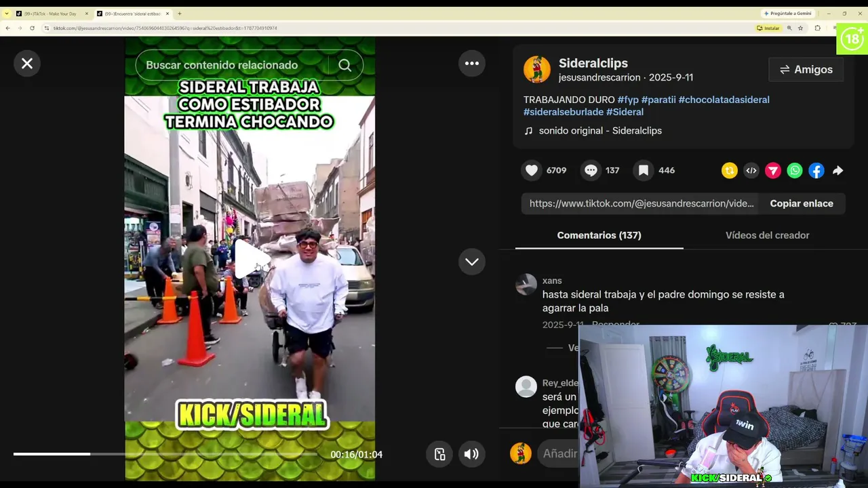The width and height of the screenshot is (868, 488).
Task: Click the auto-scroll icon beside volume
Action: [439, 454]
